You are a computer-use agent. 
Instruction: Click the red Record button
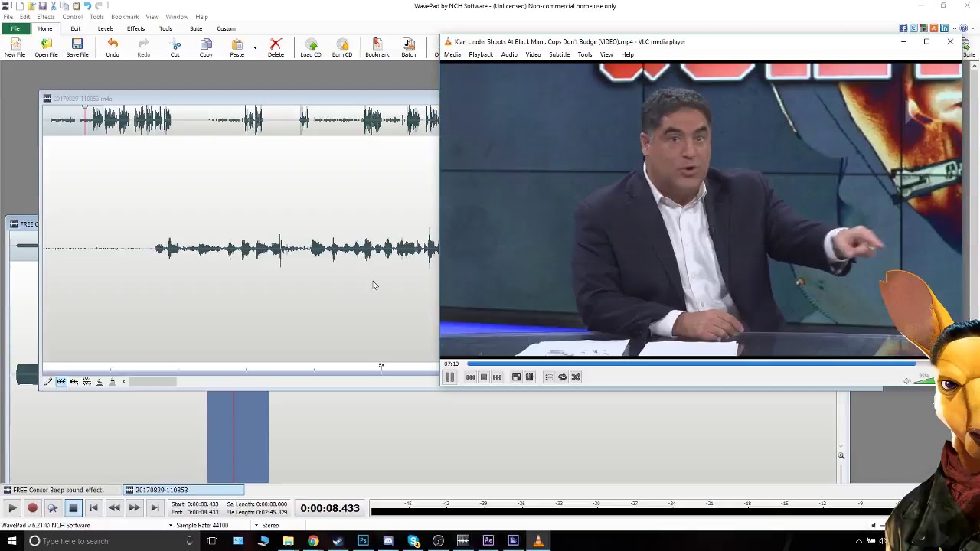pos(32,507)
